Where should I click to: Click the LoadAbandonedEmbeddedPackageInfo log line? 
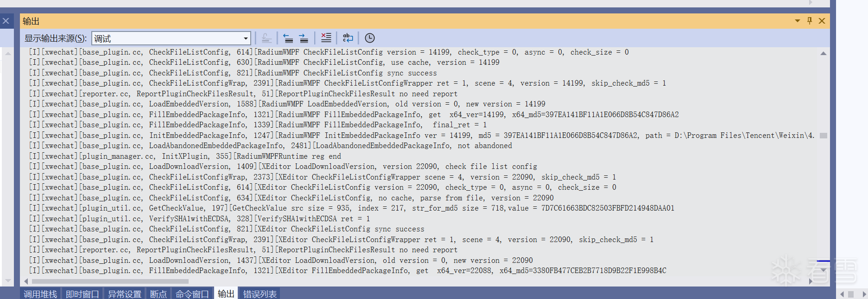(270, 146)
